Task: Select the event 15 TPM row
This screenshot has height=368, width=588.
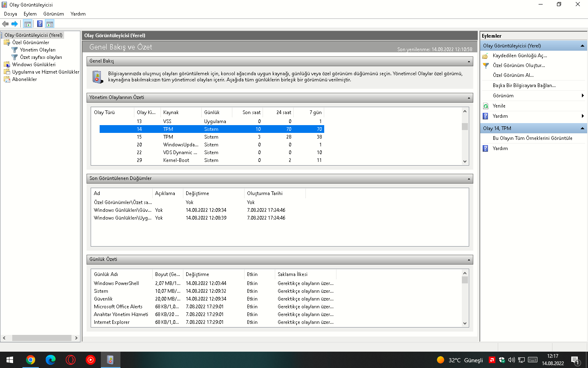Action: 212,137
